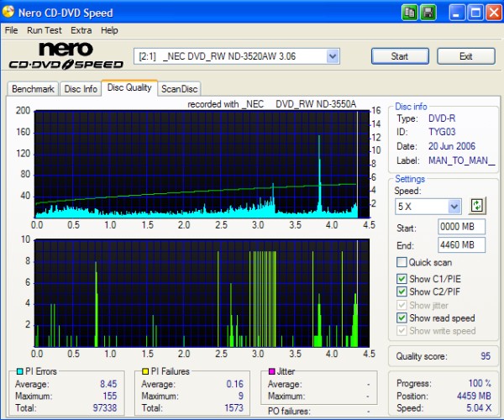This screenshot has width=504, height=420.
Task: Switch to the Benchmark tab
Action: click(x=33, y=89)
